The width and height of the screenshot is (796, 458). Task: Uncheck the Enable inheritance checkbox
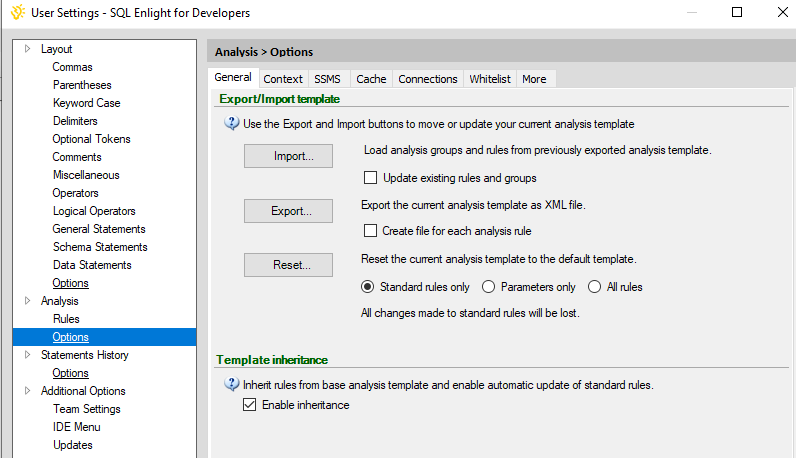point(249,405)
